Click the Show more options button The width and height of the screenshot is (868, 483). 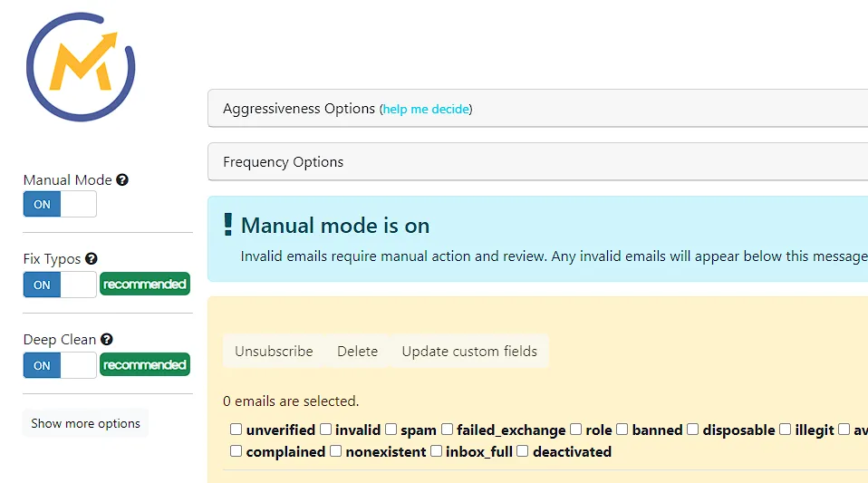(85, 423)
